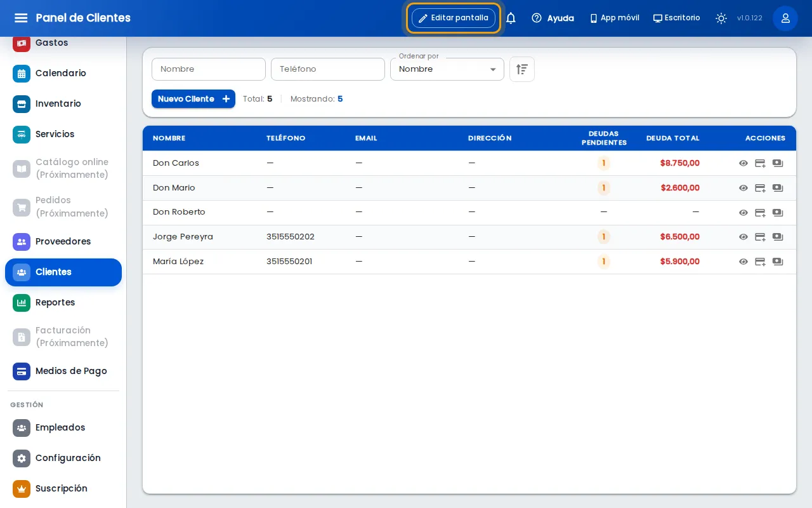
Task: Click Don Carlos debt $8.750,00
Action: coord(680,163)
